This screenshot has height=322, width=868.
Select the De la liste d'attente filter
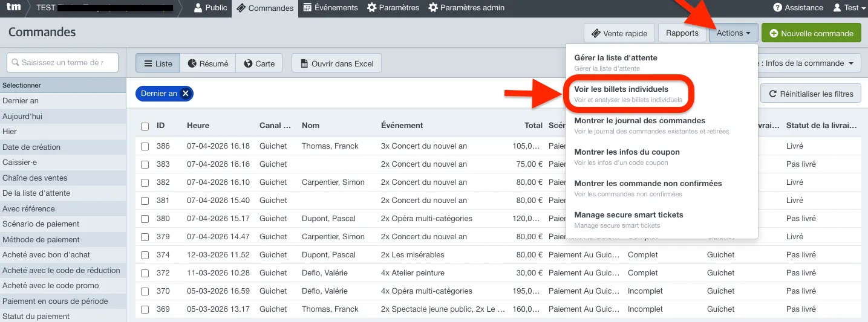(x=63, y=193)
